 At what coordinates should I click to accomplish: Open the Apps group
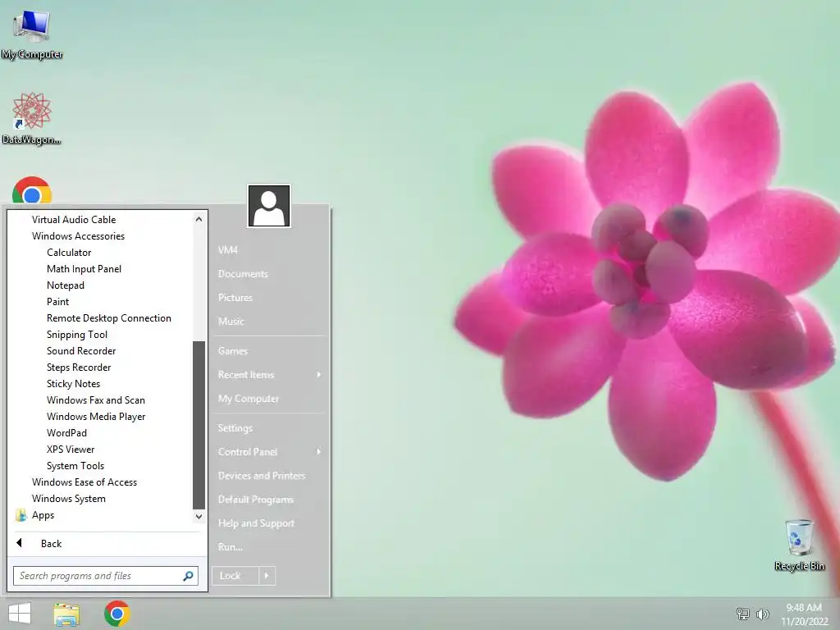point(43,515)
